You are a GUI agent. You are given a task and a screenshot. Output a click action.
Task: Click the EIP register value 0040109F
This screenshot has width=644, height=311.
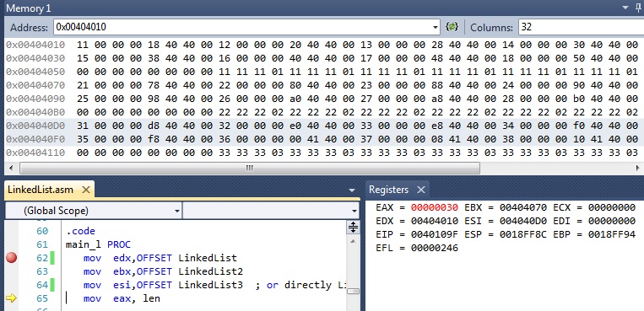pyautogui.click(x=435, y=234)
